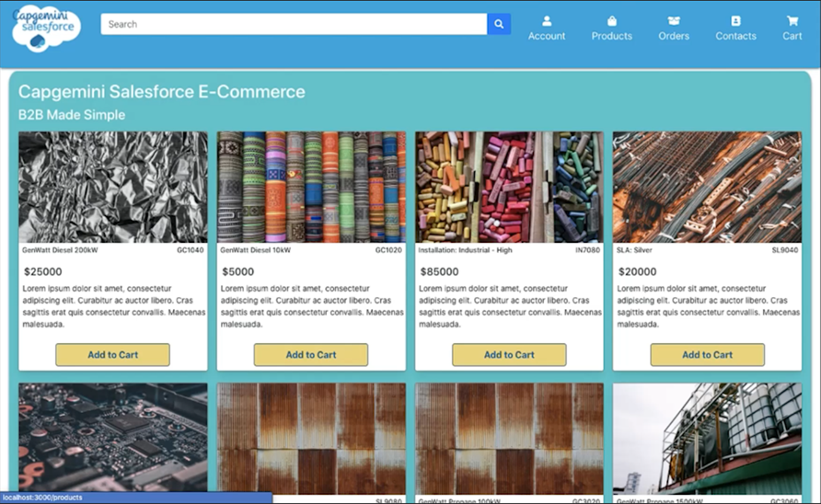The height and width of the screenshot is (504, 821).
Task: Click the $85000 price
Action: [x=439, y=271]
